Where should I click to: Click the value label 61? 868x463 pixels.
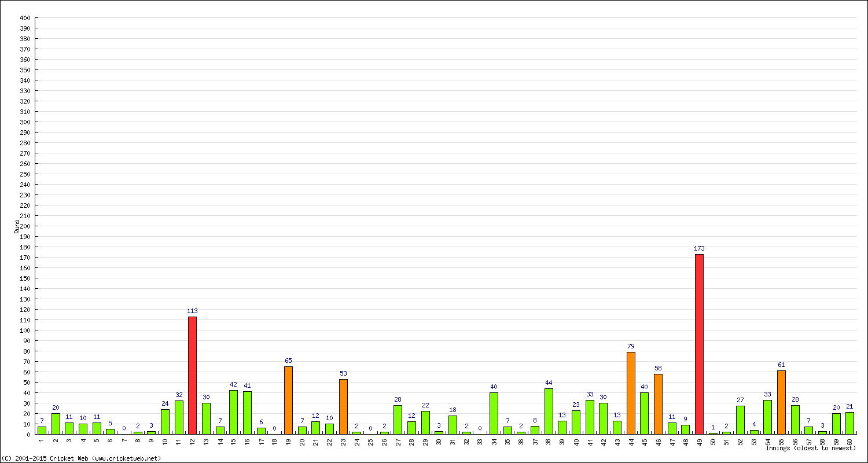(781, 365)
